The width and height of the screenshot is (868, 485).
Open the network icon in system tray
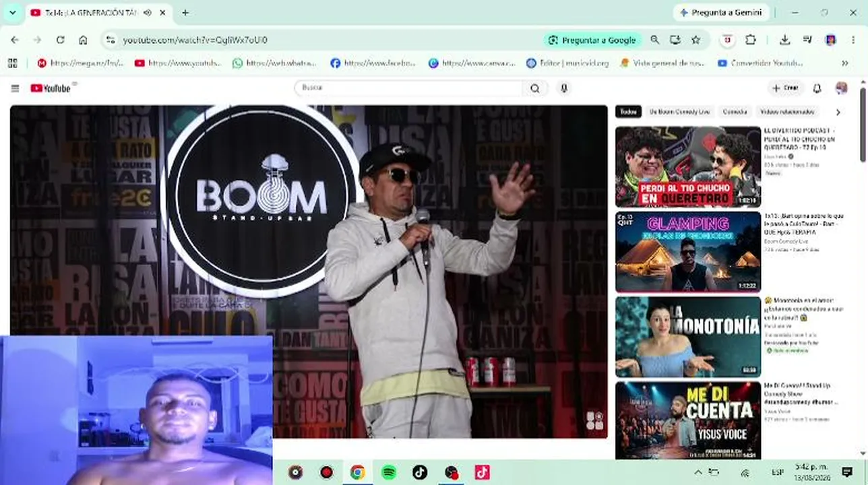[x=745, y=472]
